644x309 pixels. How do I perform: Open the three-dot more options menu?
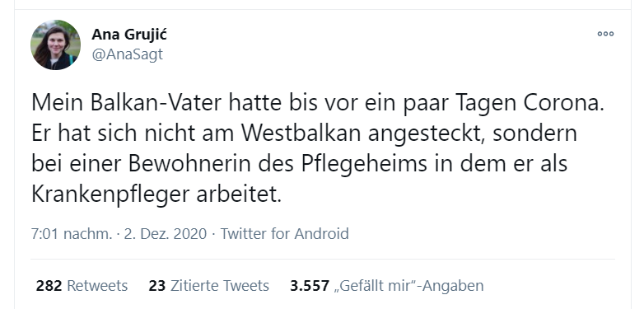(605, 34)
